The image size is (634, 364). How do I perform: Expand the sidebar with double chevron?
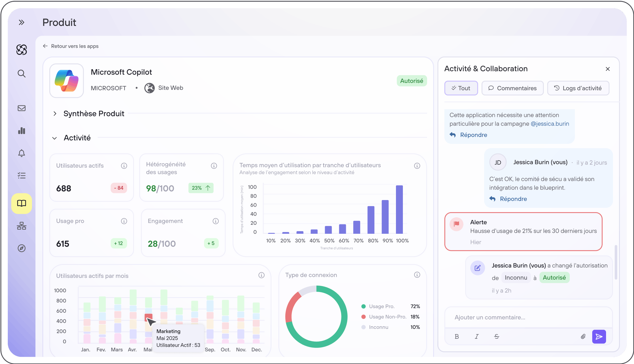tap(22, 22)
